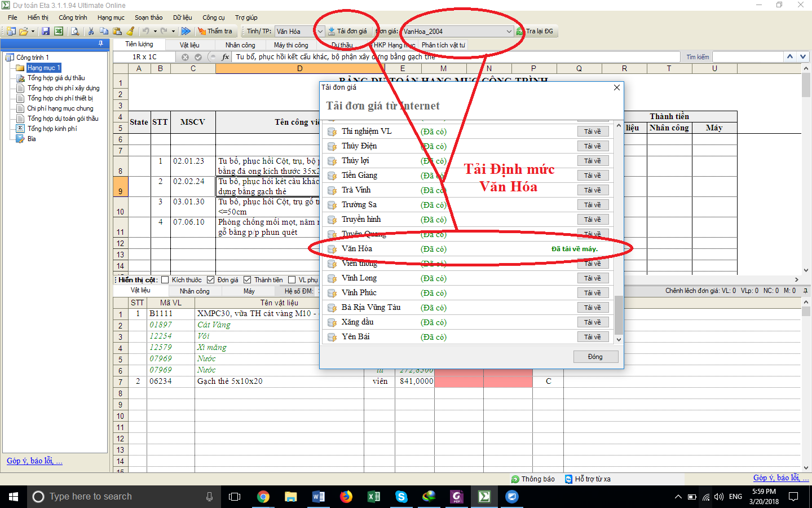This screenshot has height=508, width=812.
Task: Click the fx formula icon
Action: pos(226,57)
